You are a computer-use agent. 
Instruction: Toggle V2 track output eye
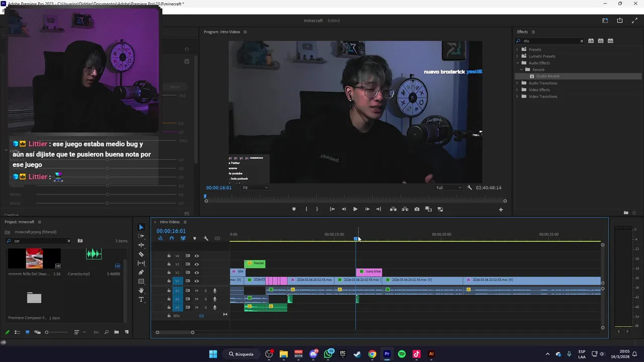[197, 273]
